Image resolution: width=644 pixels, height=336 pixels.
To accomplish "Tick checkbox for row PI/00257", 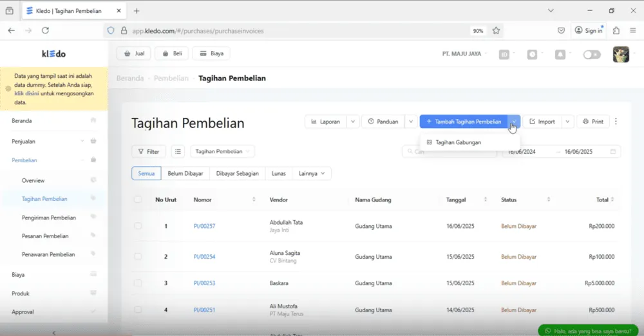I will 138,226.
